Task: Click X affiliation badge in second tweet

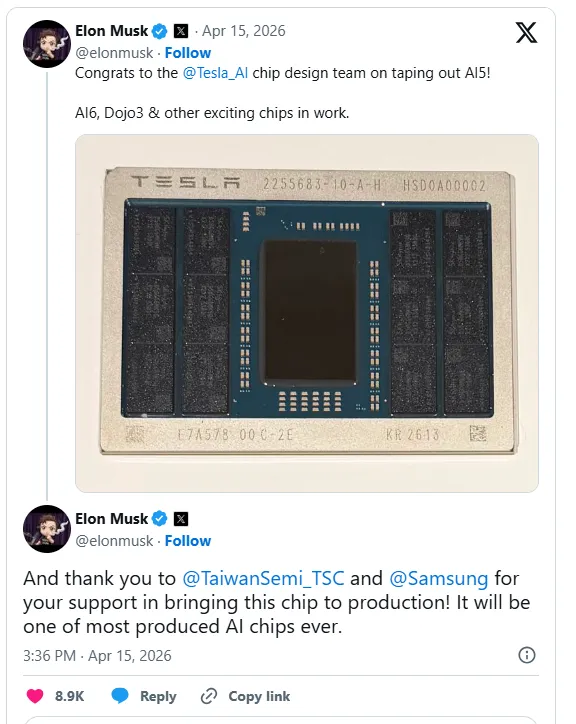Action: pyautogui.click(x=181, y=519)
